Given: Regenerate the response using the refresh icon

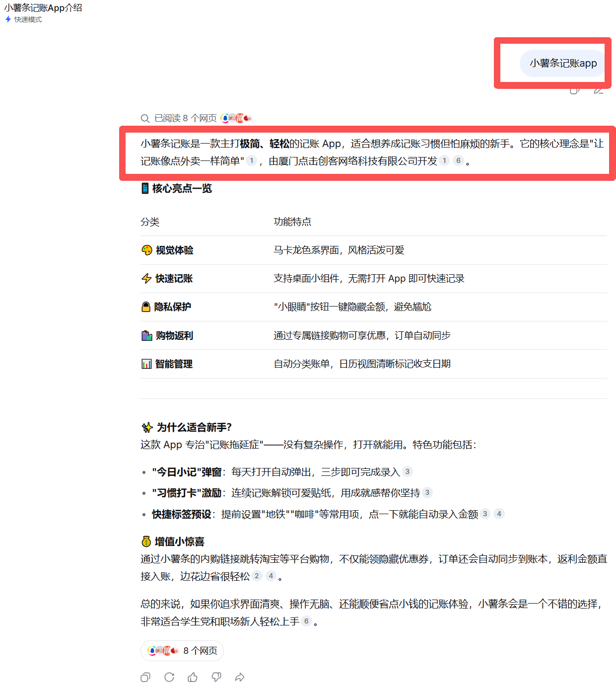Looking at the screenshot, I should tap(169, 677).
